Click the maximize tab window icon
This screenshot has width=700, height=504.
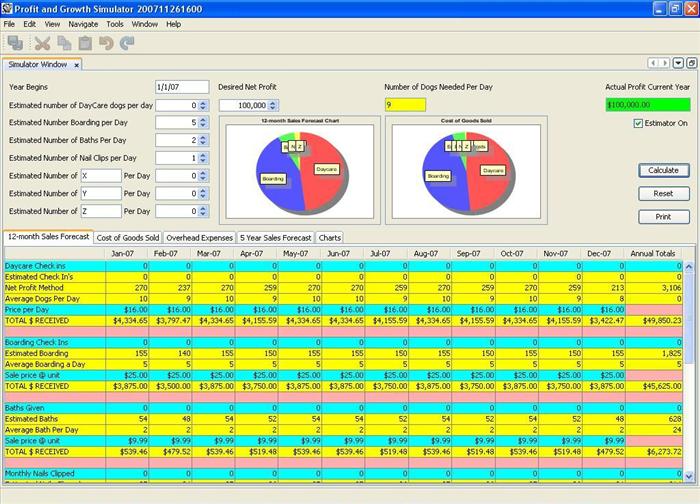coord(692,63)
